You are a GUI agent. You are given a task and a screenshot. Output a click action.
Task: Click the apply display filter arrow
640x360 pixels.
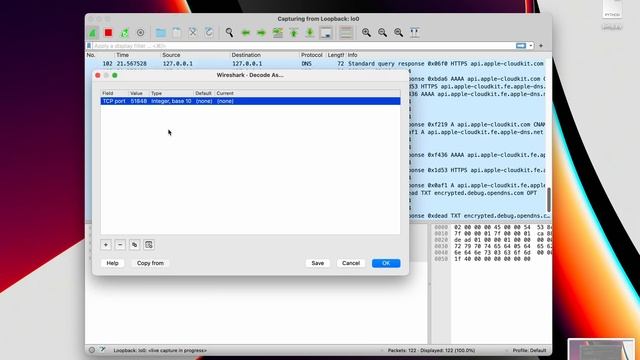pyautogui.click(x=521, y=46)
